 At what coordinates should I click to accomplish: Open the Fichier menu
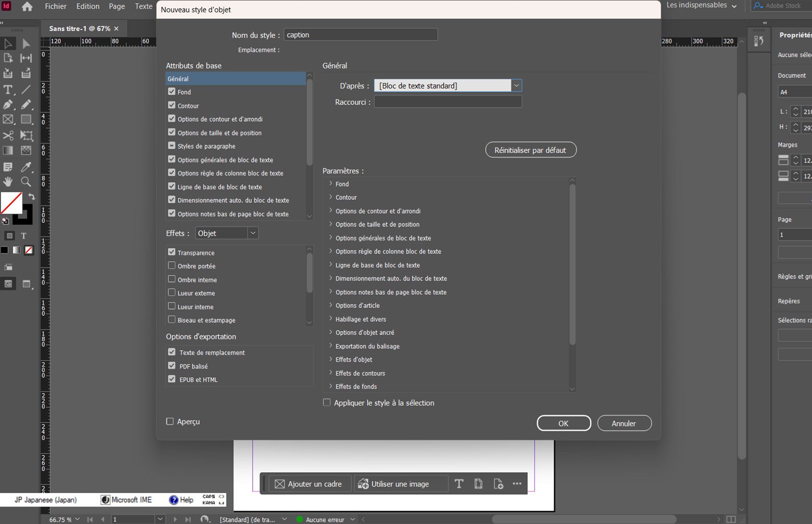pos(56,7)
